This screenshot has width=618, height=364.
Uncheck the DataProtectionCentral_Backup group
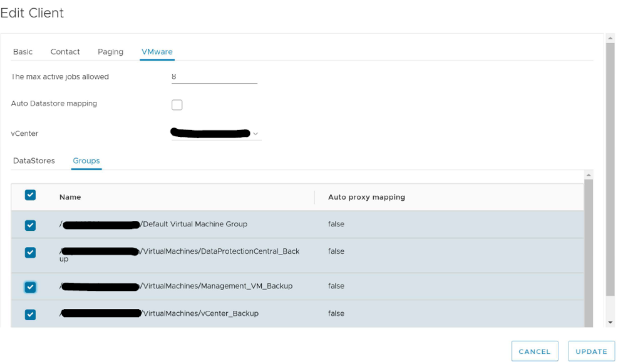(30, 253)
